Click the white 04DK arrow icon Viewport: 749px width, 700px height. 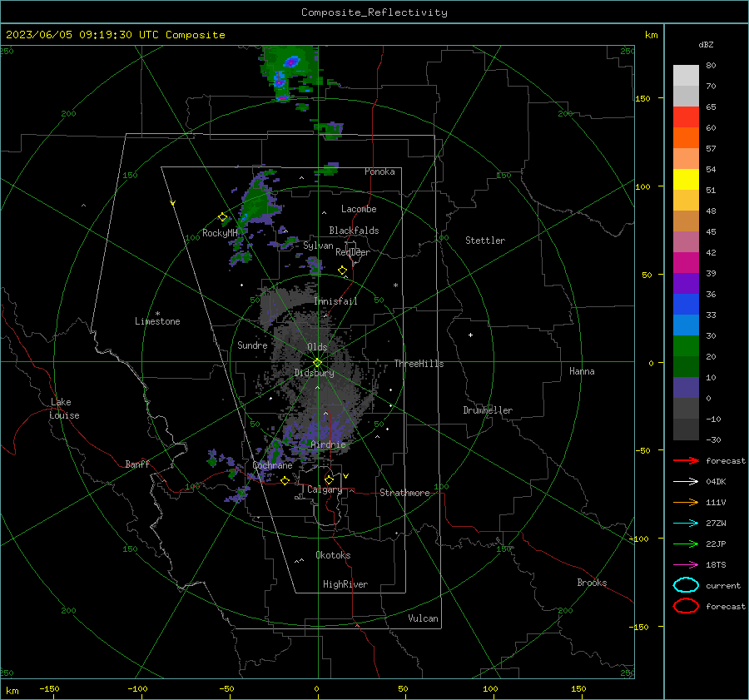(x=686, y=481)
